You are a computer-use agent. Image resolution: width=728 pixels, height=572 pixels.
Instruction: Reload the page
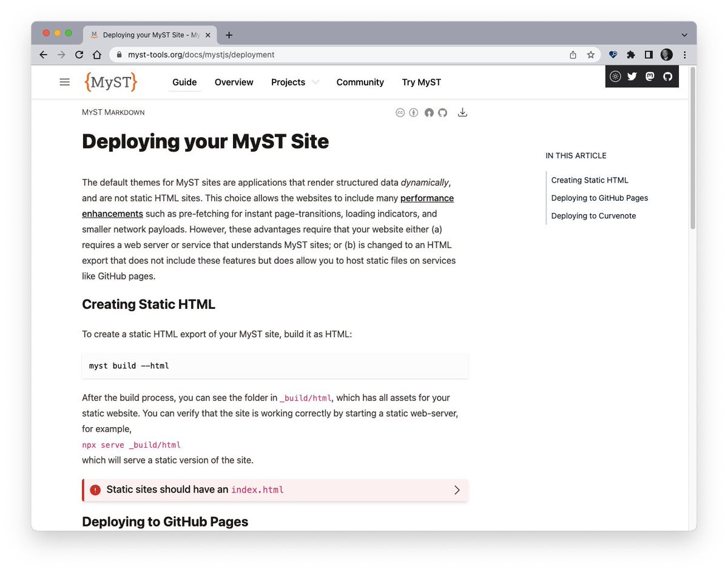(79, 55)
